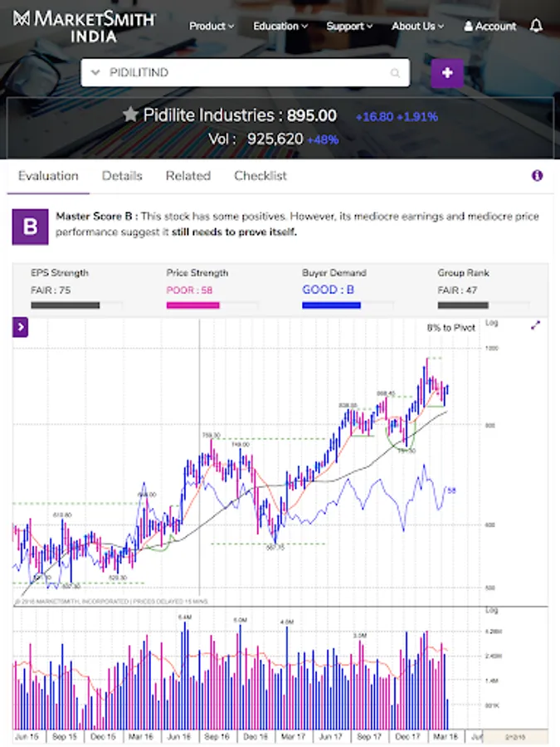
Task: Switch to the Related tab
Action: click(187, 176)
